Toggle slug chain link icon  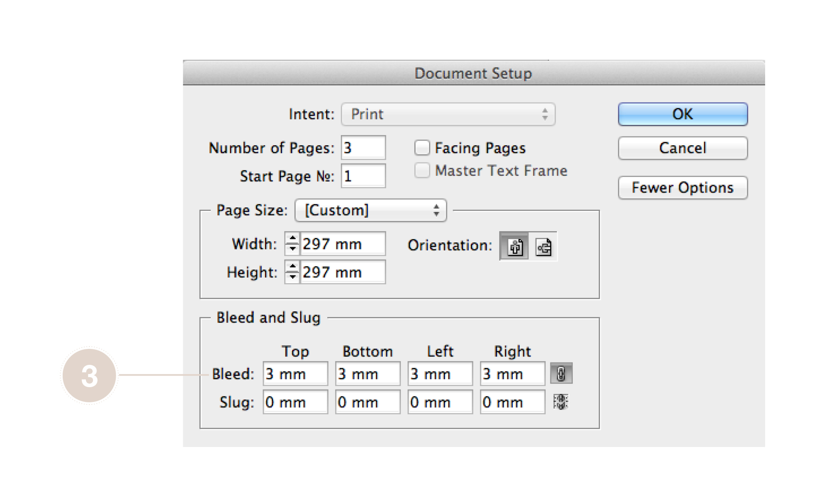[x=561, y=402]
